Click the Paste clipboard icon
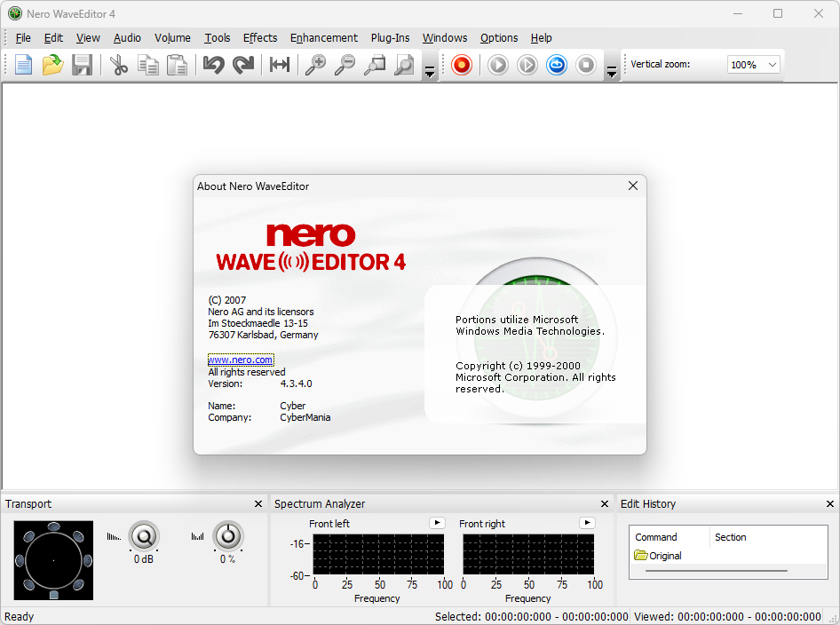 pos(177,65)
